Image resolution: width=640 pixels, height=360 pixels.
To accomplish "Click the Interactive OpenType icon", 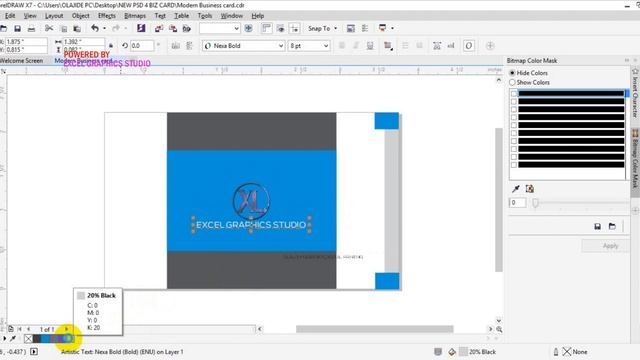I will point(469,46).
